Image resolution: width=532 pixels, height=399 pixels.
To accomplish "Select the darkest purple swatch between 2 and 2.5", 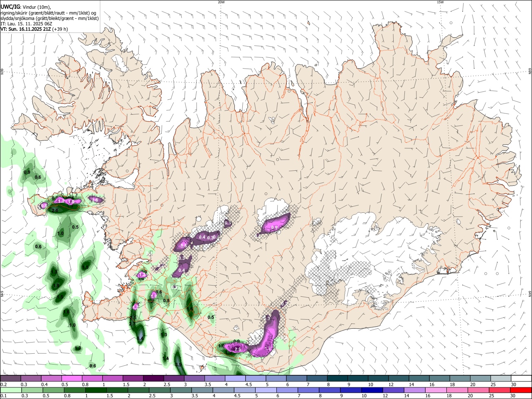I will (x=153, y=379).
